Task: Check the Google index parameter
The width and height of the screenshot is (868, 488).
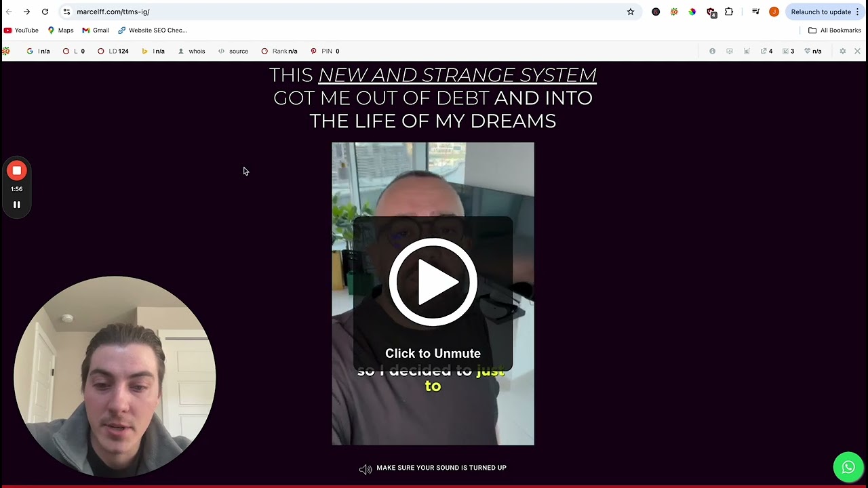Action: [38, 51]
